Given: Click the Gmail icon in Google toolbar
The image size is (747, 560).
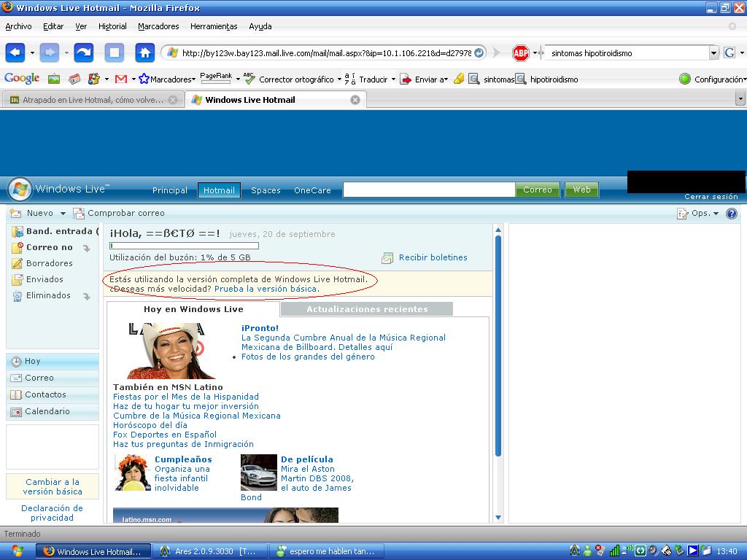Looking at the screenshot, I should pyautogui.click(x=121, y=79).
